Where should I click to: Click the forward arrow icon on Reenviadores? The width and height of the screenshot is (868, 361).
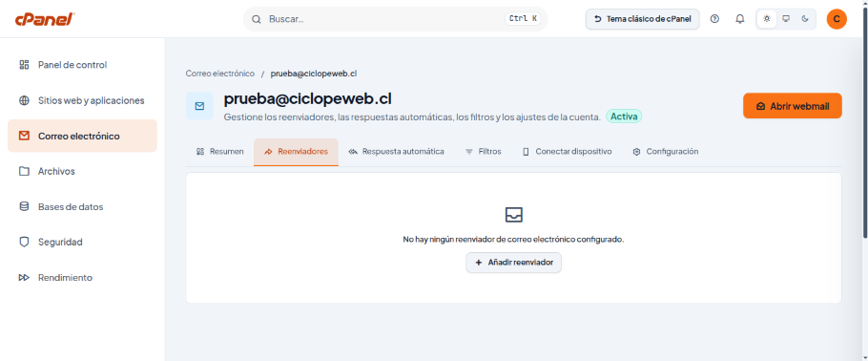[x=268, y=152]
